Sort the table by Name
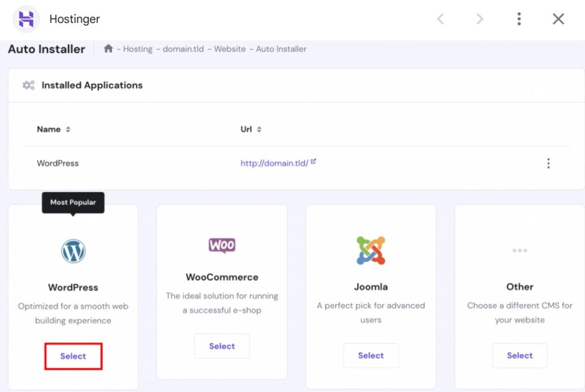The width and height of the screenshot is (585, 392). [53, 129]
